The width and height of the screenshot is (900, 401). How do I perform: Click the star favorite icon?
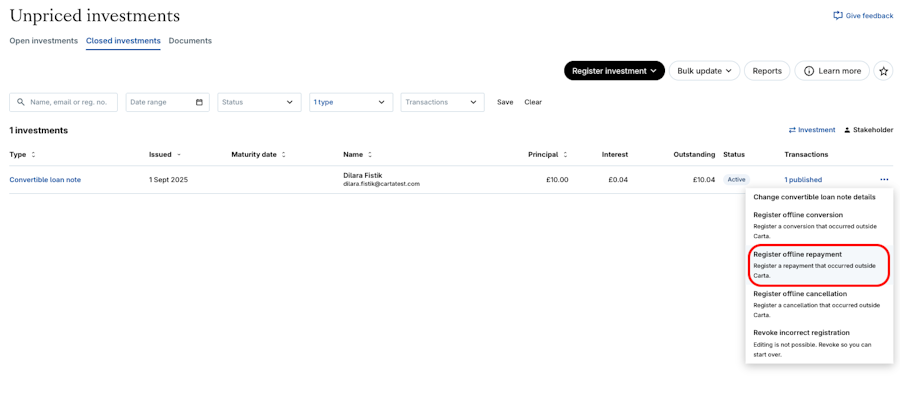(883, 71)
